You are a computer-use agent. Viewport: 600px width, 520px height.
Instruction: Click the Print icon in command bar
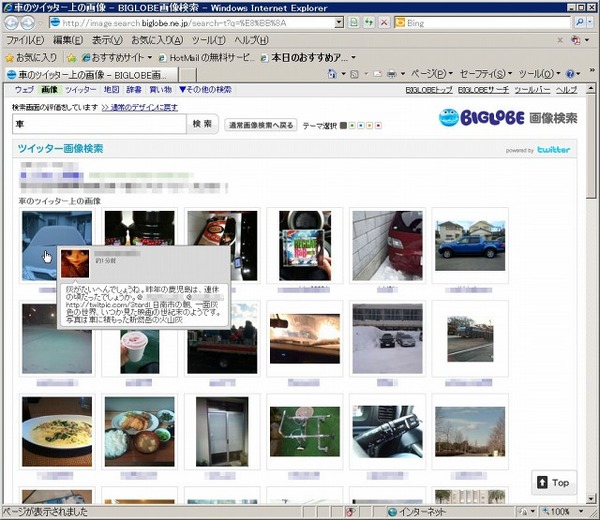point(391,73)
